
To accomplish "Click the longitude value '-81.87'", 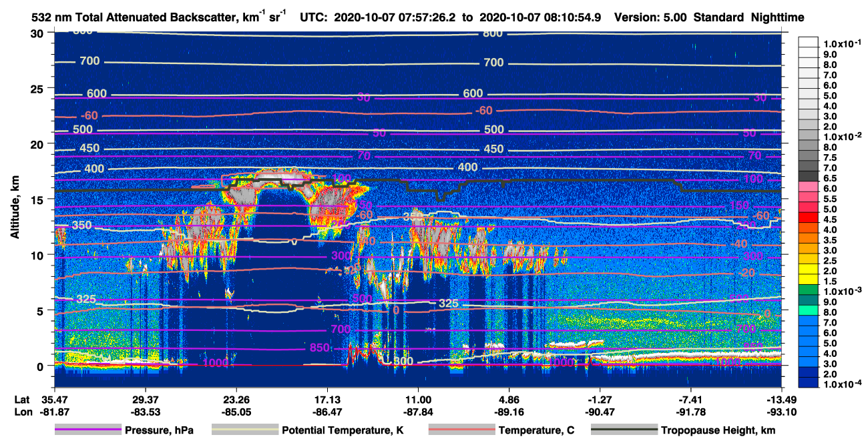I will [x=54, y=412].
